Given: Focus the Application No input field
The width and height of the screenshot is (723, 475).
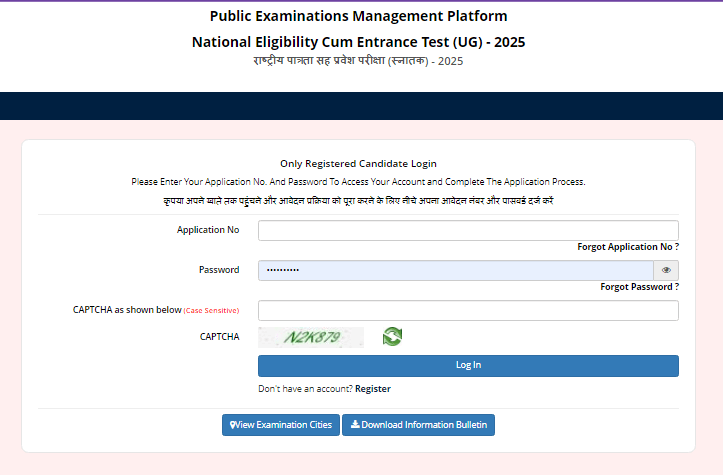Looking at the screenshot, I should (x=468, y=230).
